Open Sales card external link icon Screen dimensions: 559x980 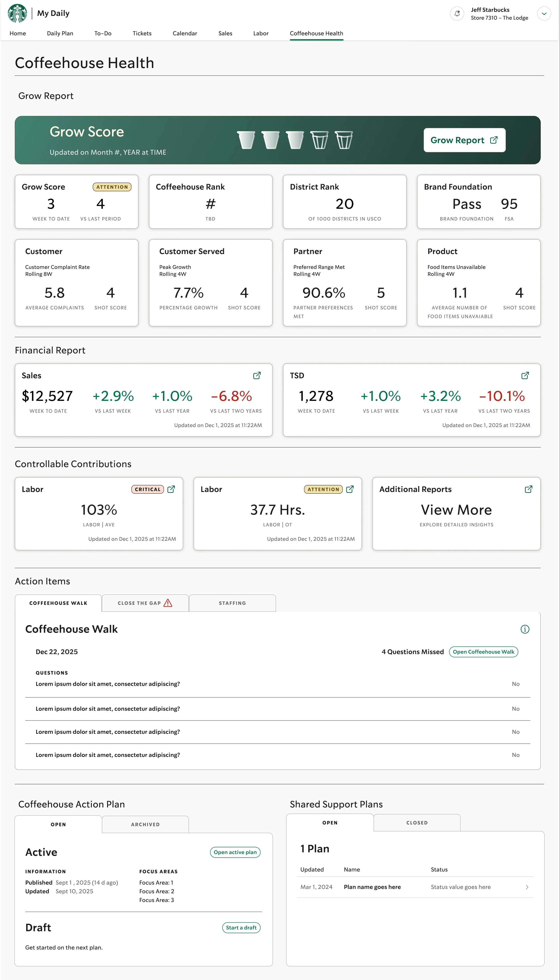pyautogui.click(x=257, y=375)
